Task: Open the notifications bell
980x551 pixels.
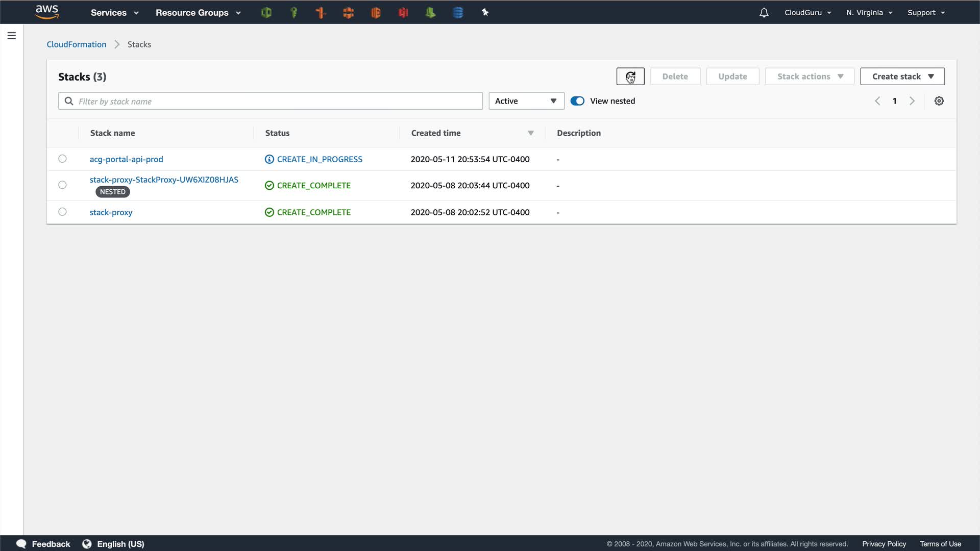Action: pyautogui.click(x=764, y=13)
